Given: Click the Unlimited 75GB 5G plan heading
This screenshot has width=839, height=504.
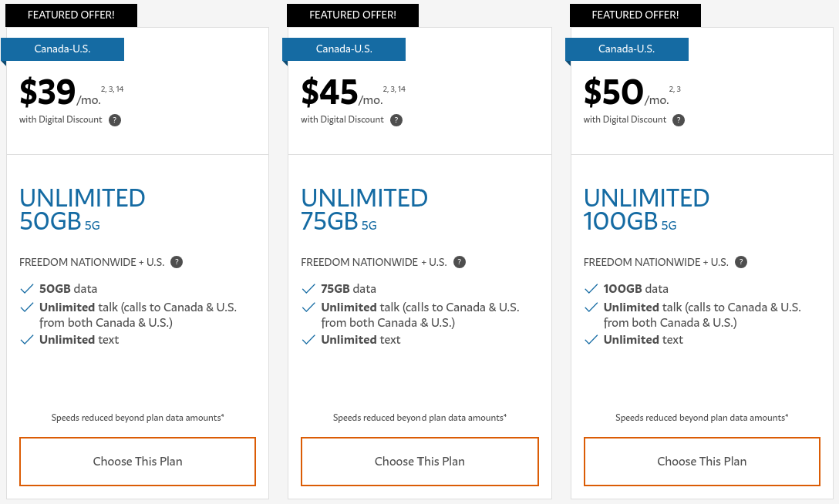Looking at the screenshot, I should pos(364,210).
